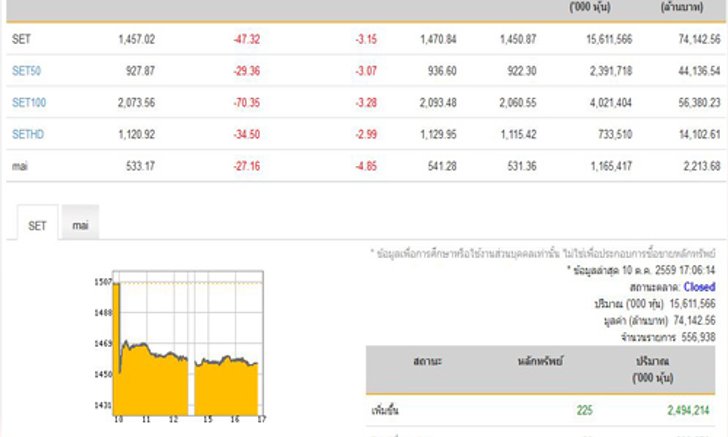Select SETHD volume 733,510

[x=615, y=134]
